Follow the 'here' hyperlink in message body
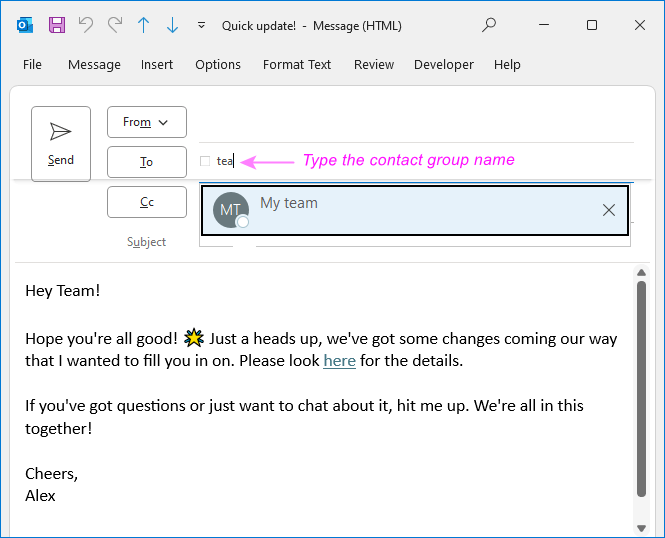665x538 pixels. 339,360
